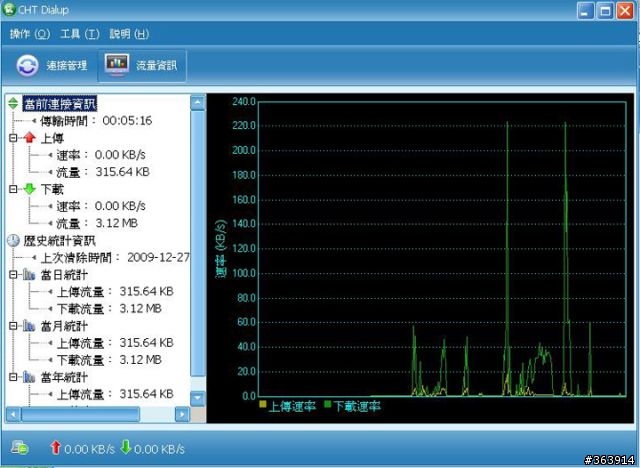Collapse the 上傳 tree node
This screenshot has height=468, width=640.
13,138
